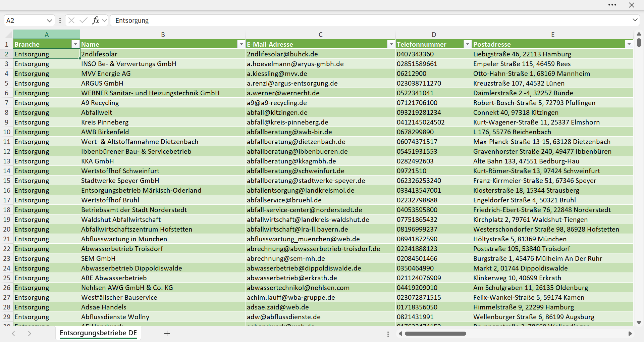Open the Postadresse filter dropdown

click(629, 44)
